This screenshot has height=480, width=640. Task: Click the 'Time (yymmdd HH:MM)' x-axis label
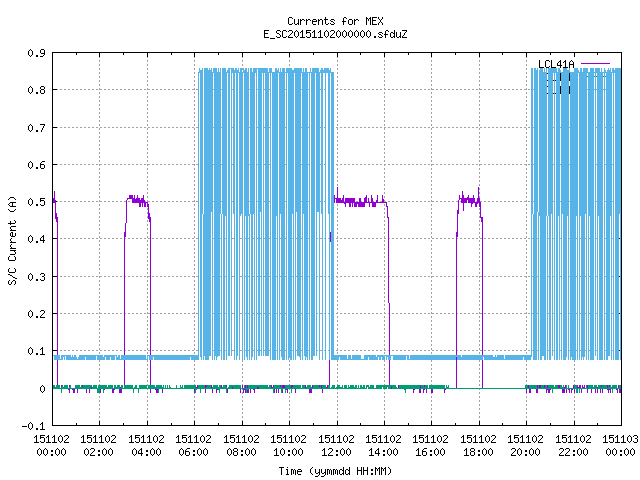335,471
